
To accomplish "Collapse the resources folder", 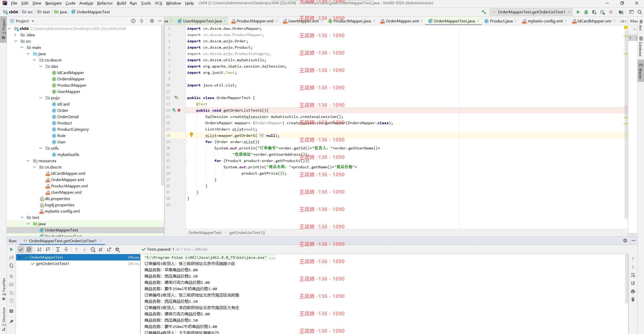I will pos(28,161).
